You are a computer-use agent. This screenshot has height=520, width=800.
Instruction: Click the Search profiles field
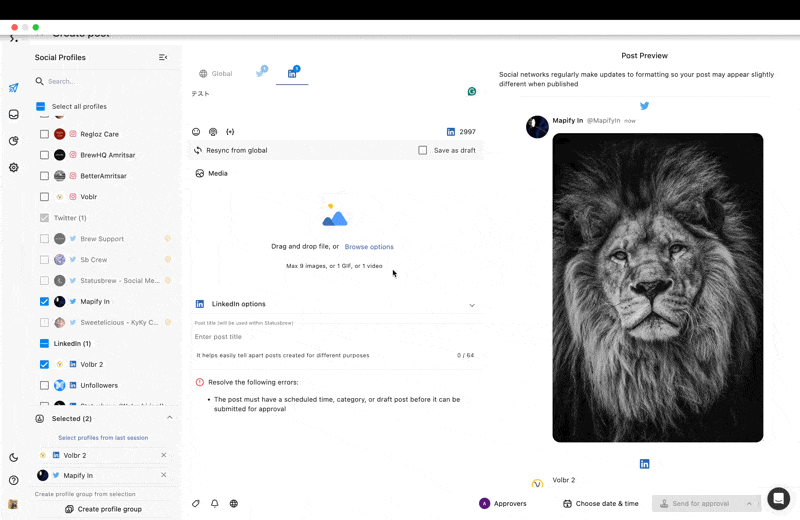(105, 81)
